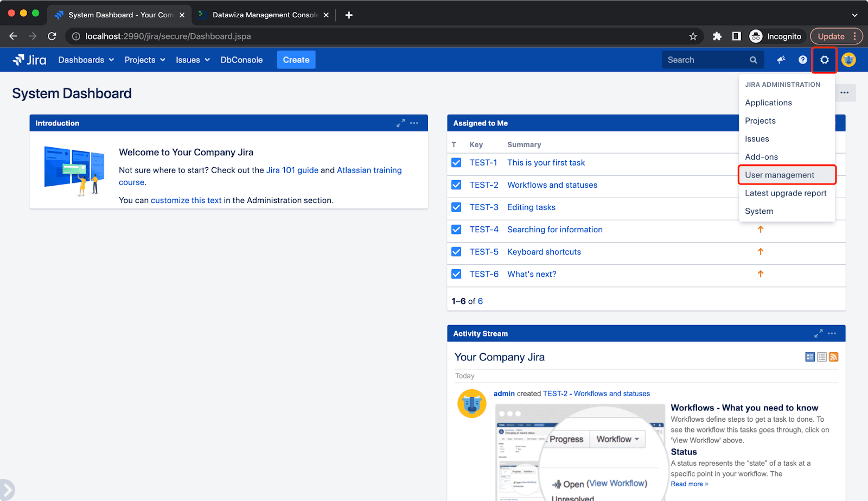
Task: Click the Jira logo
Action: [x=29, y=60]
